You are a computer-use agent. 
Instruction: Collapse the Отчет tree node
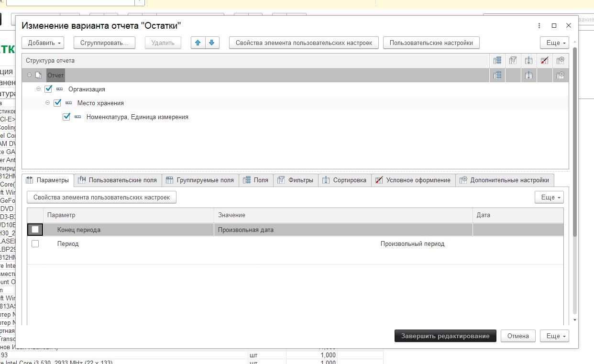pos(29,75)
